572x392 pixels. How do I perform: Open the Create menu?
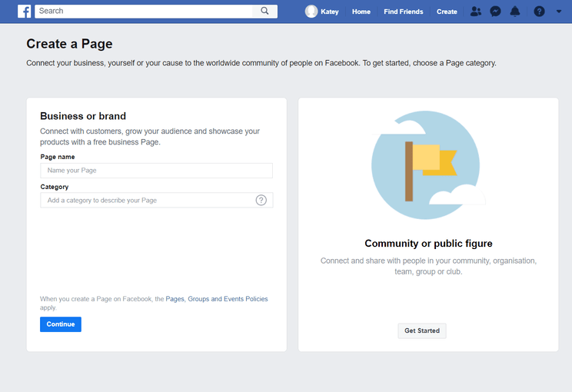click(447, 12)
